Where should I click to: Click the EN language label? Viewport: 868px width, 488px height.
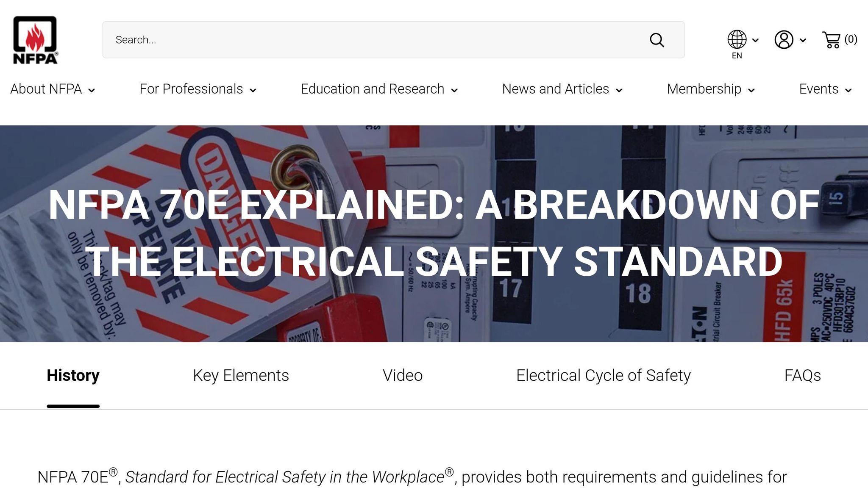click(737, 55)
